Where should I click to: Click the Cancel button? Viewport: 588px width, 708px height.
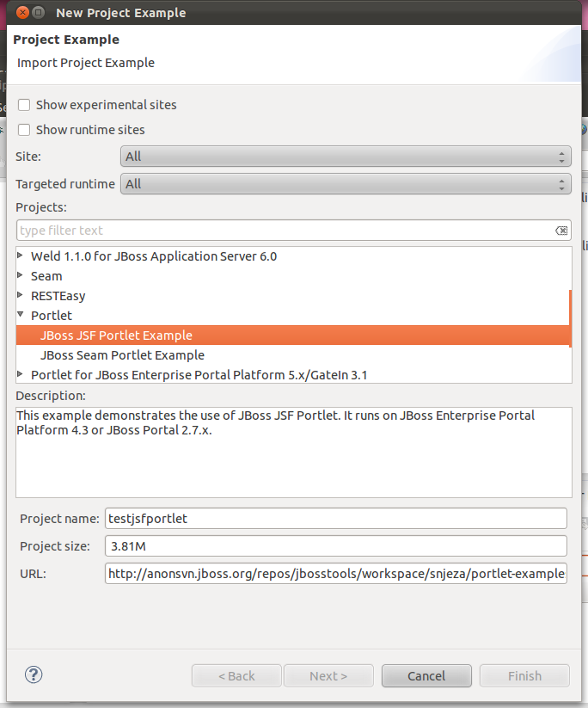(x=426, y=675)
